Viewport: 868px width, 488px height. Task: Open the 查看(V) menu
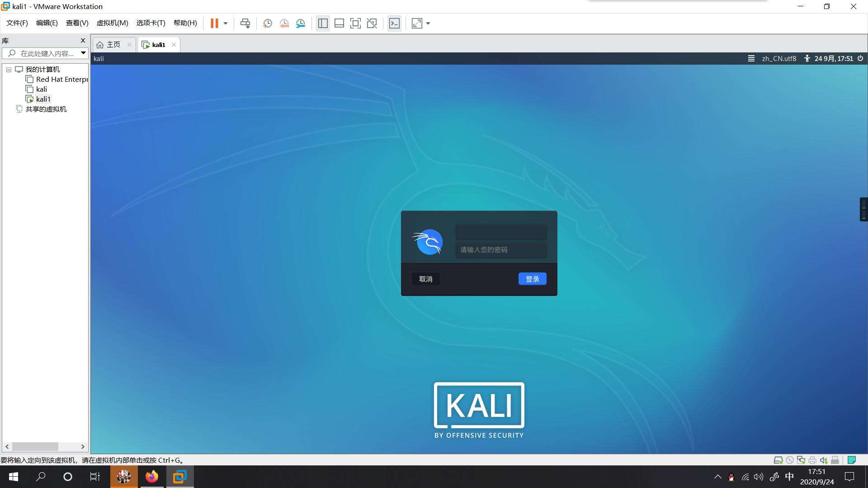click(x=77, y=23)
